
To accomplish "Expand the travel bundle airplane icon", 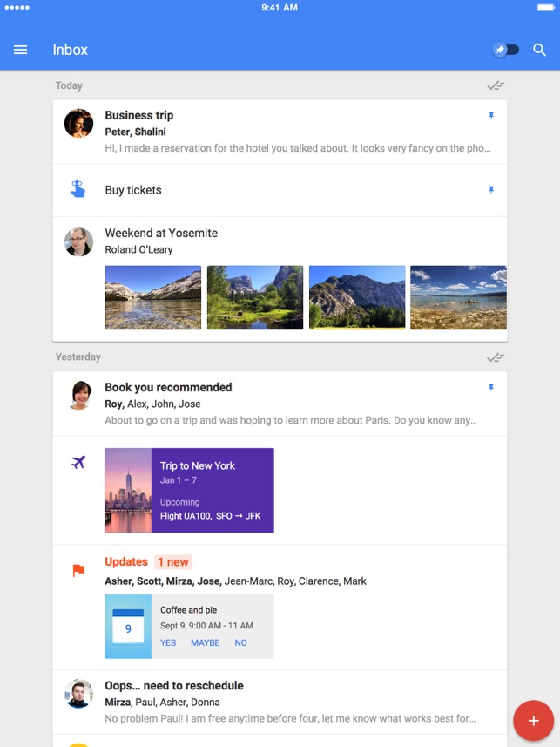I will tap(78, 463).
